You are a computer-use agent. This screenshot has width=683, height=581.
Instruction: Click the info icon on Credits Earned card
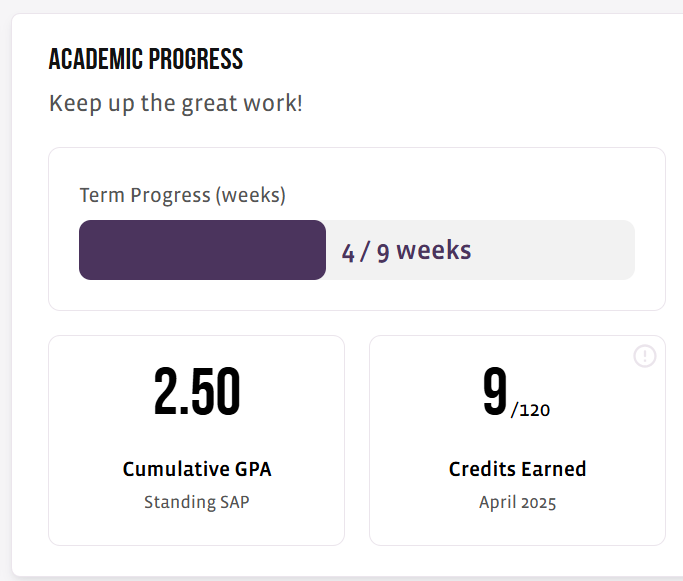pos(645,356)
